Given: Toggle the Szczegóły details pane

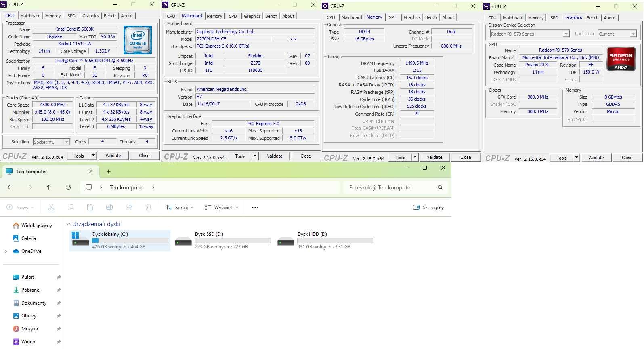Looking at the screenshot, I should tap(428, 207).
